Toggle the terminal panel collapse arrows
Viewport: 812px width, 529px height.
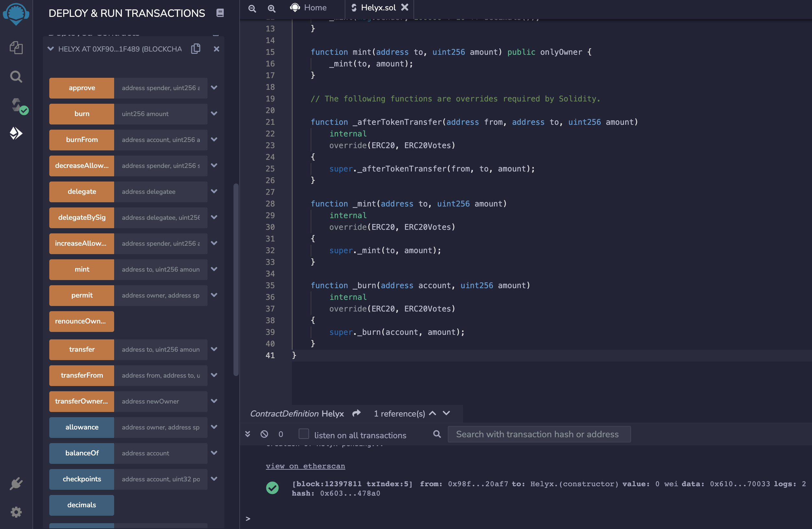pos(248,434)
